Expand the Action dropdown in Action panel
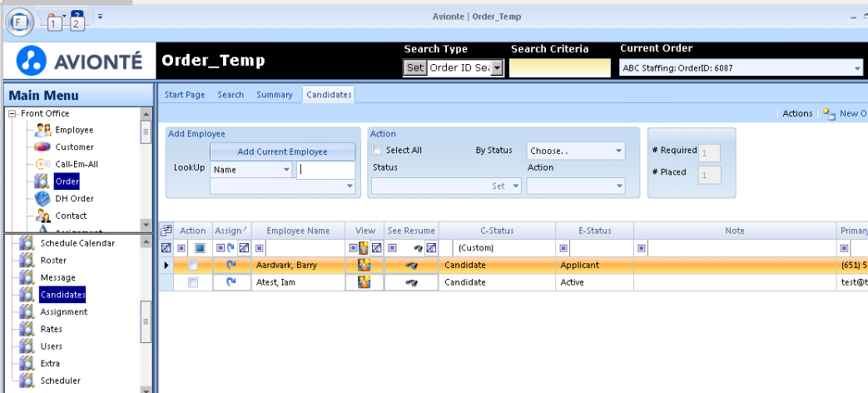Viewport: 868px width, 393px height. click(618, 187)
